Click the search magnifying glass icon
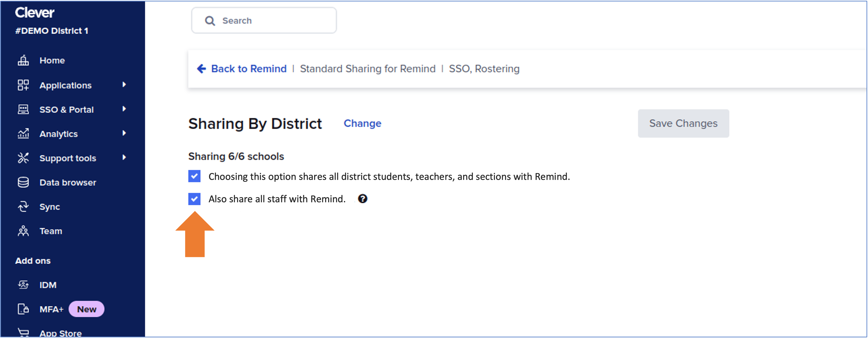Image resolution: width=868 pixels, height=338 pixels. click(x=210, y=21)
